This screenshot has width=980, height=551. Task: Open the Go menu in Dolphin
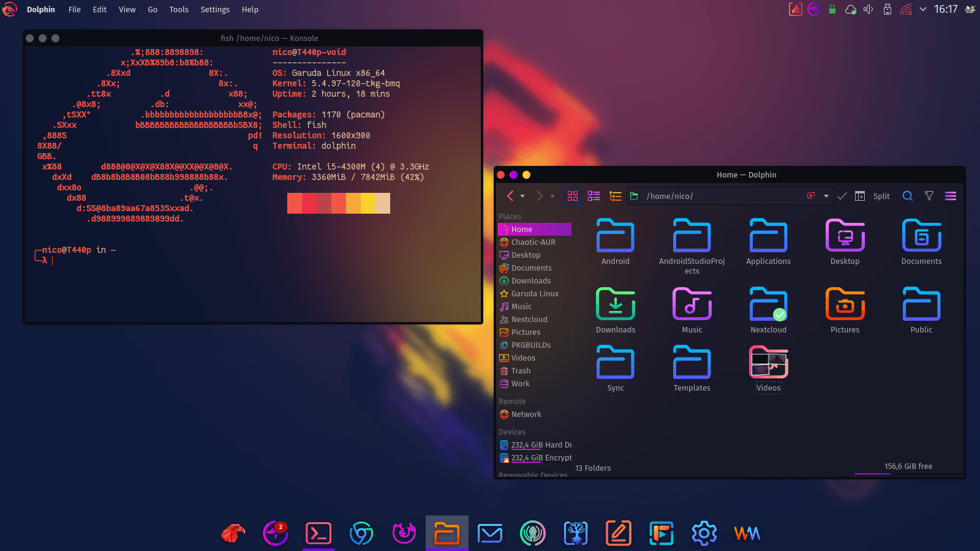[x=153, y=9]
